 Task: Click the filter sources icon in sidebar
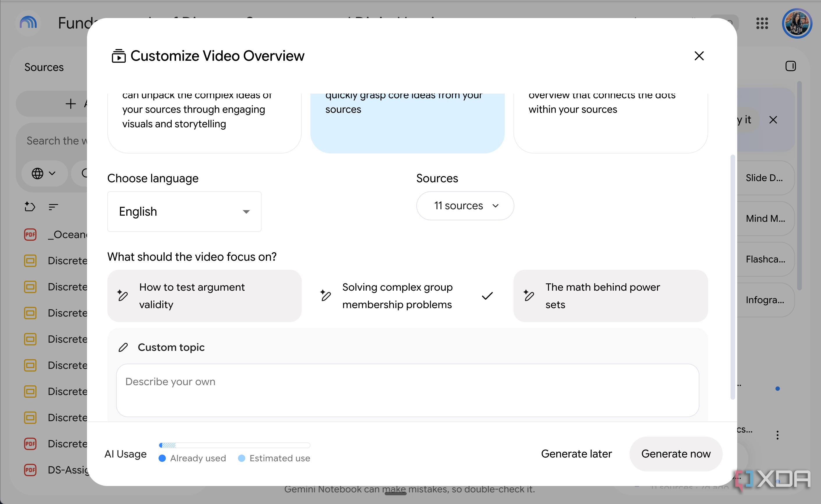point(53,207)
